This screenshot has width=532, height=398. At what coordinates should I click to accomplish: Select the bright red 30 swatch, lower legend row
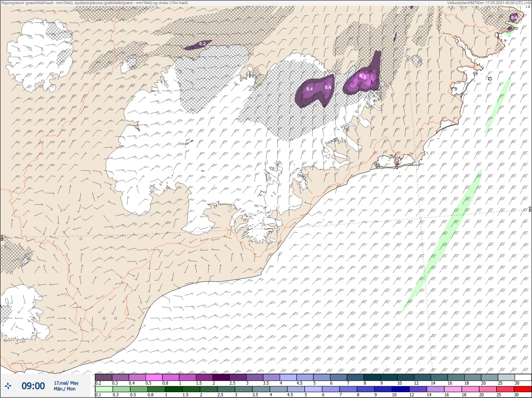[x=523, y=389]
